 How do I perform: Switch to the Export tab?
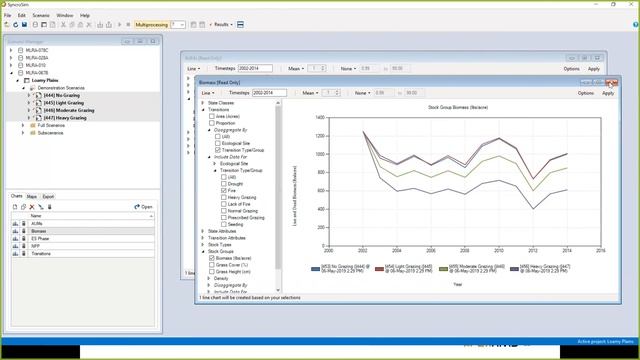[x=48, y=196]
